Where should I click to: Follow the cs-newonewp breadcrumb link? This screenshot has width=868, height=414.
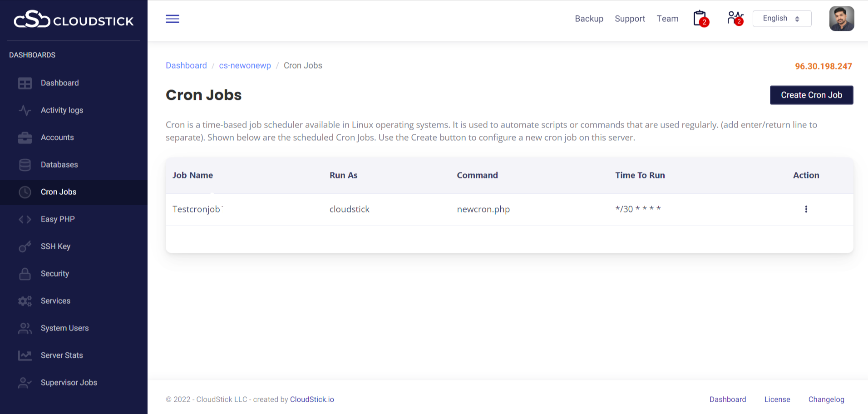(x=245, y=65)
